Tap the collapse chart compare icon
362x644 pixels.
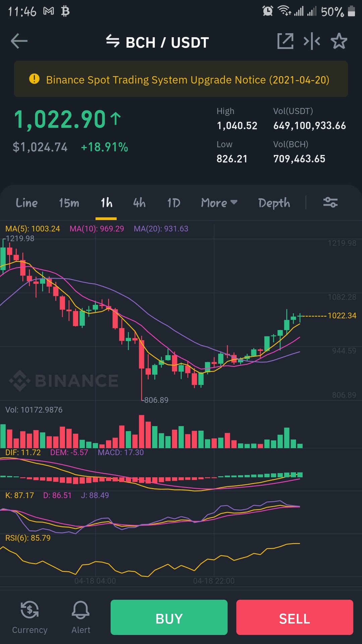pos(312,41)
